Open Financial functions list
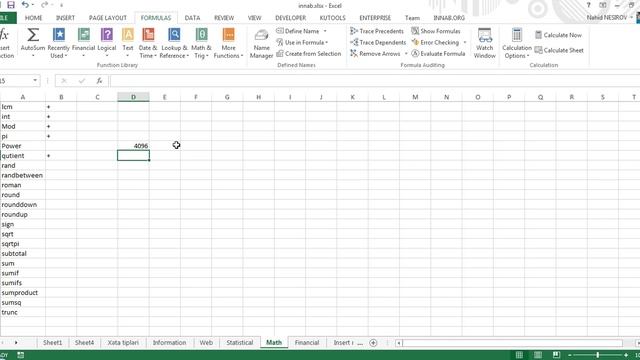This screenshot has width=640, height=360. (x=83, y=43)
